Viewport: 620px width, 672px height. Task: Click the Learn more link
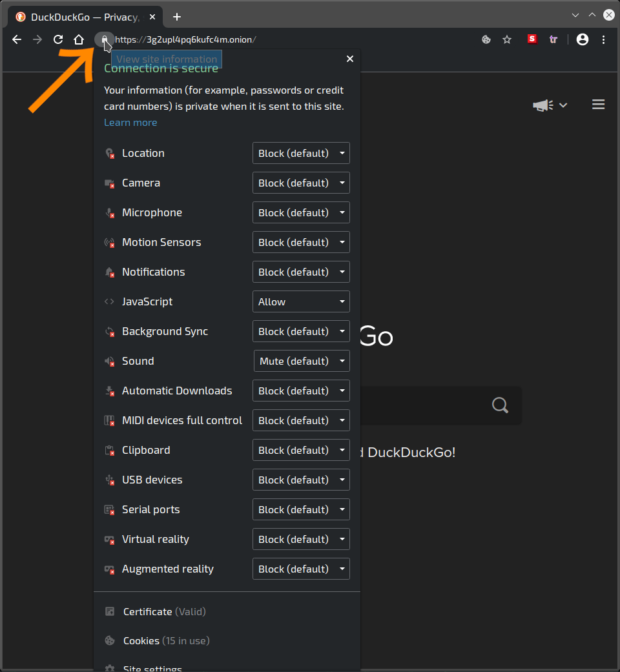(130, 123)
